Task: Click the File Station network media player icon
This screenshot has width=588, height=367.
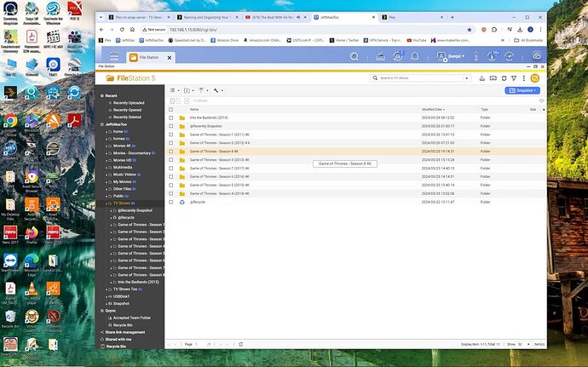Action: 493,78
